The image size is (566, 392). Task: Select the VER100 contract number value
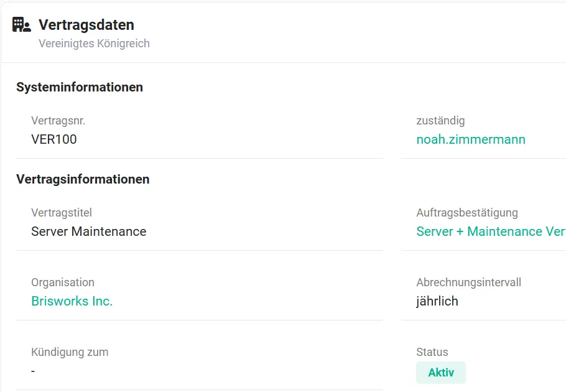[53, 139]
